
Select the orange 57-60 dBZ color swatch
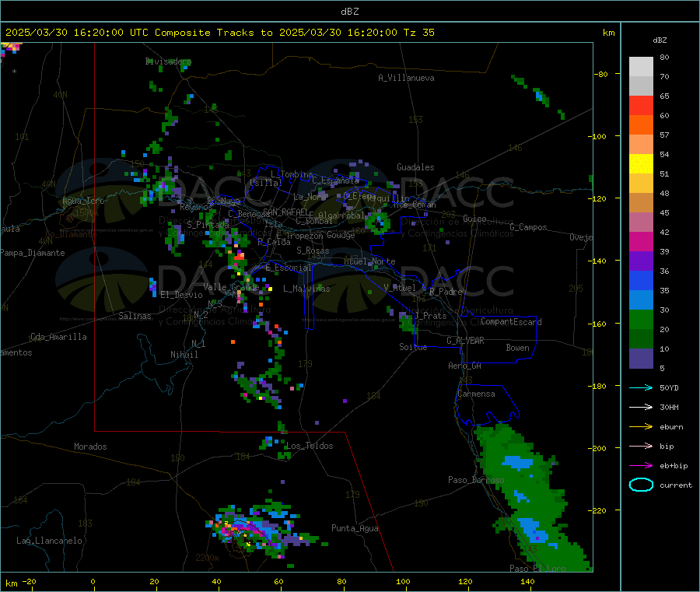click(x=641, y=125)
